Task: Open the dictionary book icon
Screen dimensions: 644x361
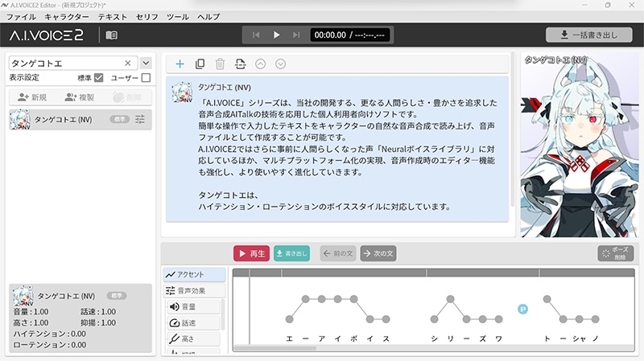Action: pos(111,35)
